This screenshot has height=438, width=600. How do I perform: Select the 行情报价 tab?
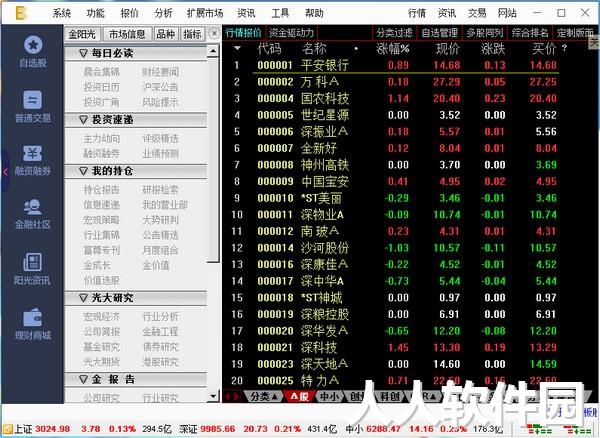tap(244, 33)
